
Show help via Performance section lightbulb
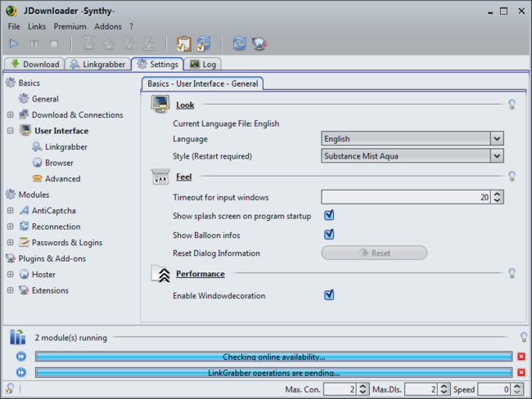[512, 273]
